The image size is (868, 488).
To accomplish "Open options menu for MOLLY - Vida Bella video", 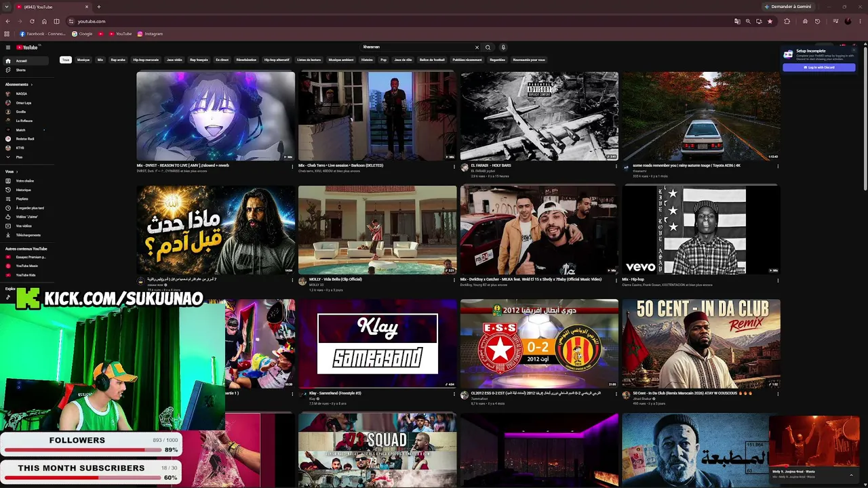I will click(x=454, y=279).
